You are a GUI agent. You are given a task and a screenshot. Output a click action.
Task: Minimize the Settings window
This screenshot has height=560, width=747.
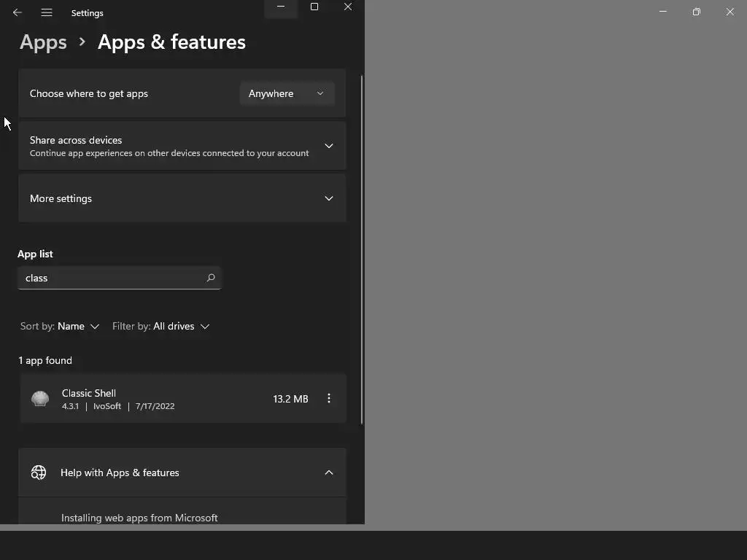[x=281, y=7]
